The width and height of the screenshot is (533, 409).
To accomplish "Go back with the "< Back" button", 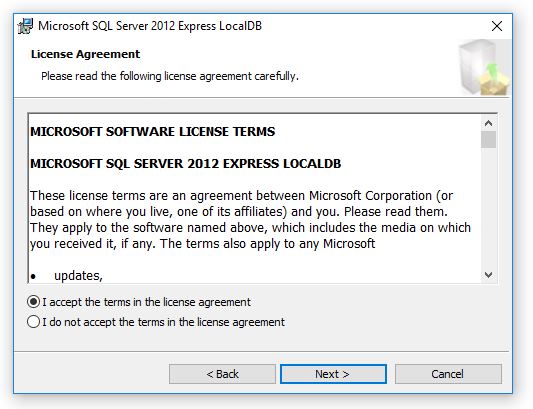I will (x=222, y=374).
